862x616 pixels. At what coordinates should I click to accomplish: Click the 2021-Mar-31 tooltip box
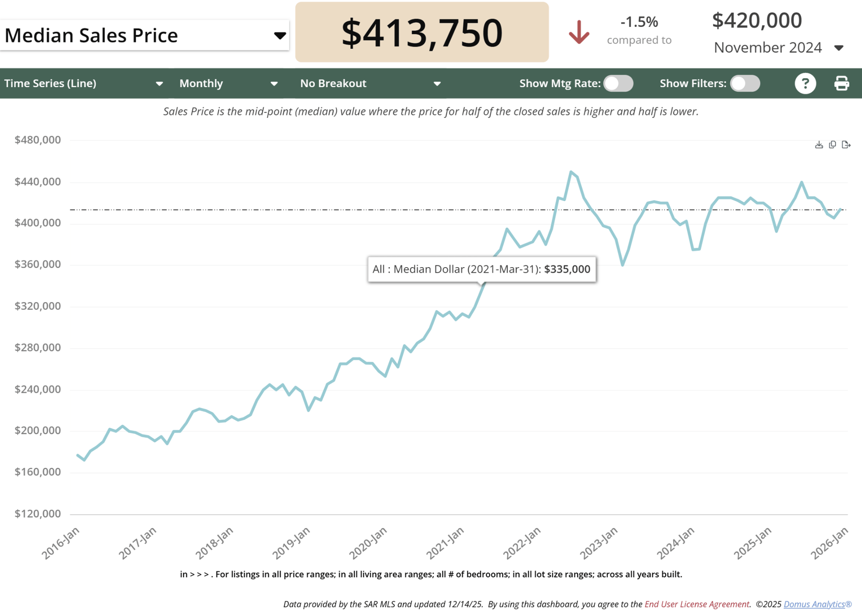click(481, 269)
